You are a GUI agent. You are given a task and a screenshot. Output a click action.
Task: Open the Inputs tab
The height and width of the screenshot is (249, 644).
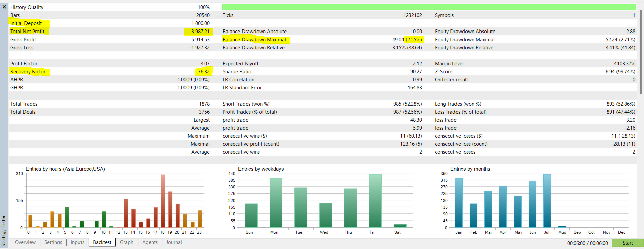click(x=77, y=242)
